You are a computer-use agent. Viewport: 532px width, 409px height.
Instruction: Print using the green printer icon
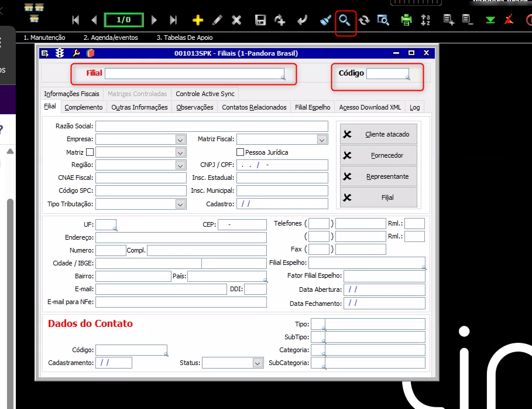(406, 20)
